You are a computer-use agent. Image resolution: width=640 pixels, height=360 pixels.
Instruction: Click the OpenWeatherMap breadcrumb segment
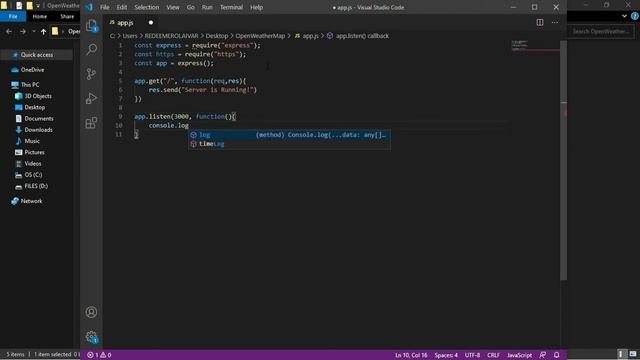coord(260,36)
